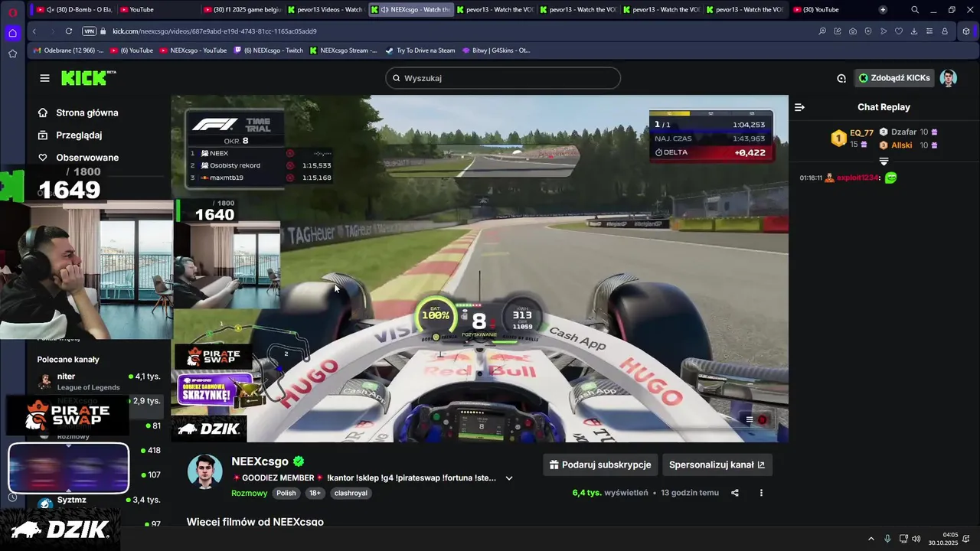Open the browser downloads icon
Screen dimensions: 980x551
tap(914, 31)
